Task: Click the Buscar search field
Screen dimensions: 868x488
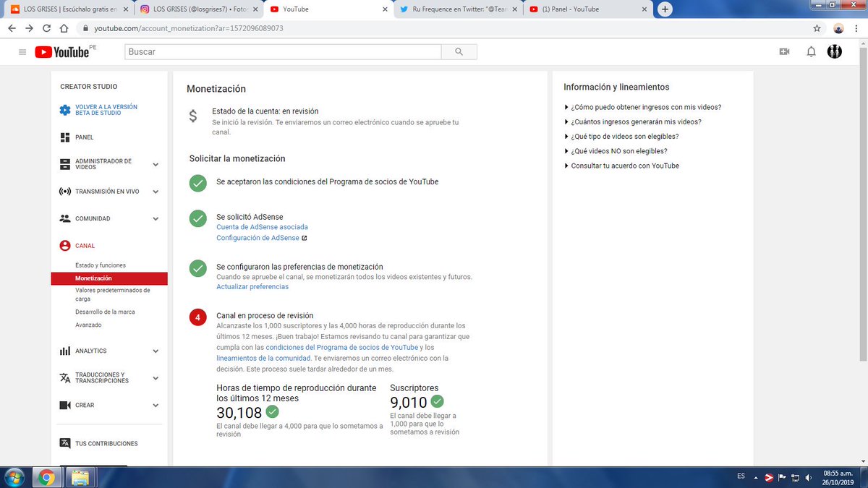Action: 283,52
